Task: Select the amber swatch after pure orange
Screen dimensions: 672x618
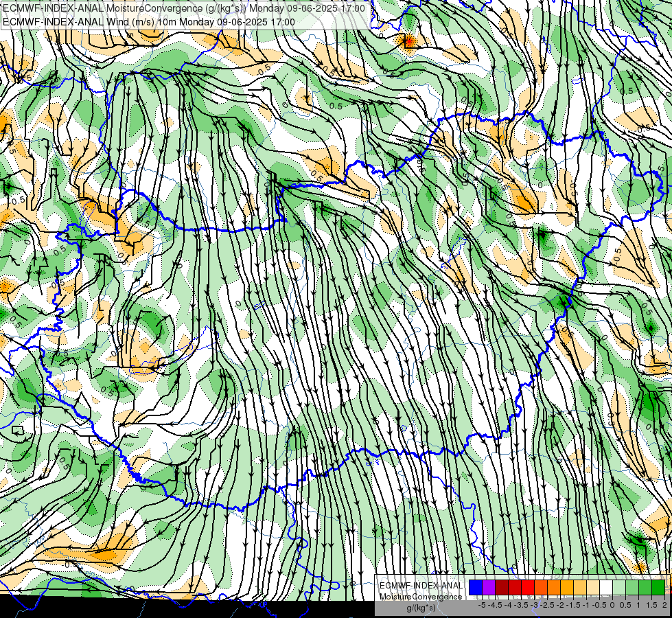Action: pyautogui.click(x=566, y=587)
